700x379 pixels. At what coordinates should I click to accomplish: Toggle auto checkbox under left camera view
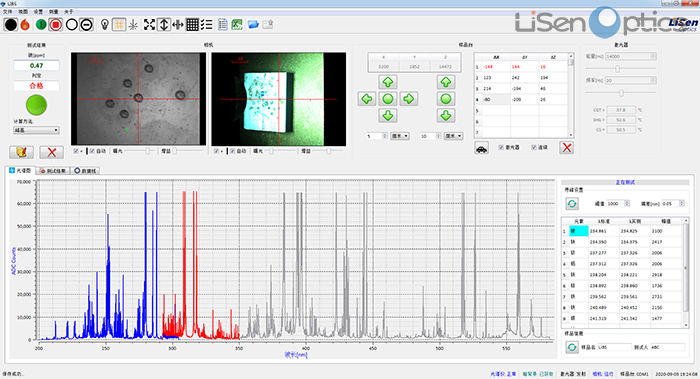92,151
